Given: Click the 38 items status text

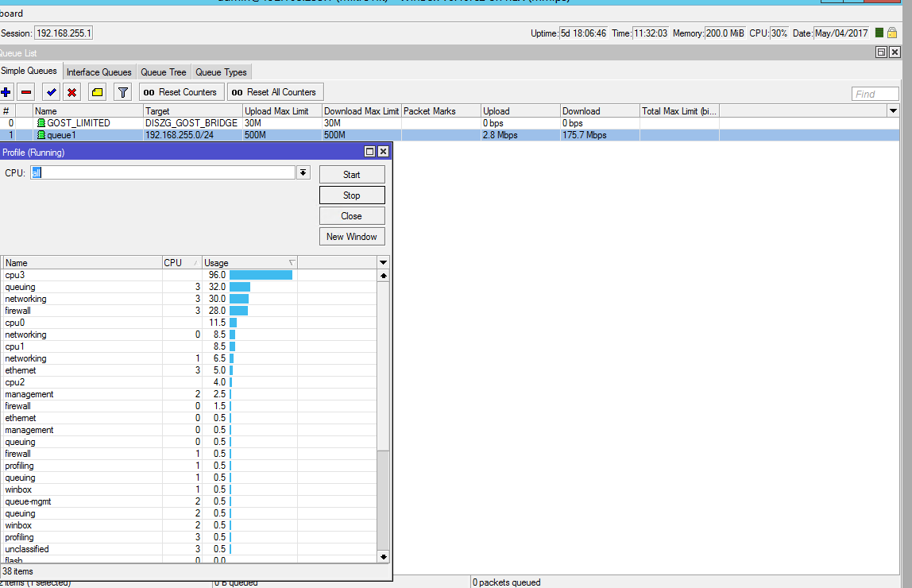Looking at the screenshot, I should (x=18, y=571).
